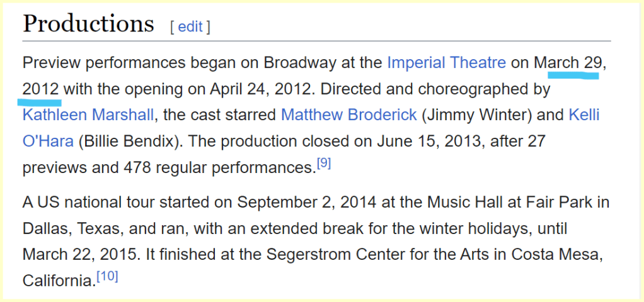Click the Kelli O'Hara link
Image resolution: width=644 pixels, height=302 pixels.
[584, 115]
